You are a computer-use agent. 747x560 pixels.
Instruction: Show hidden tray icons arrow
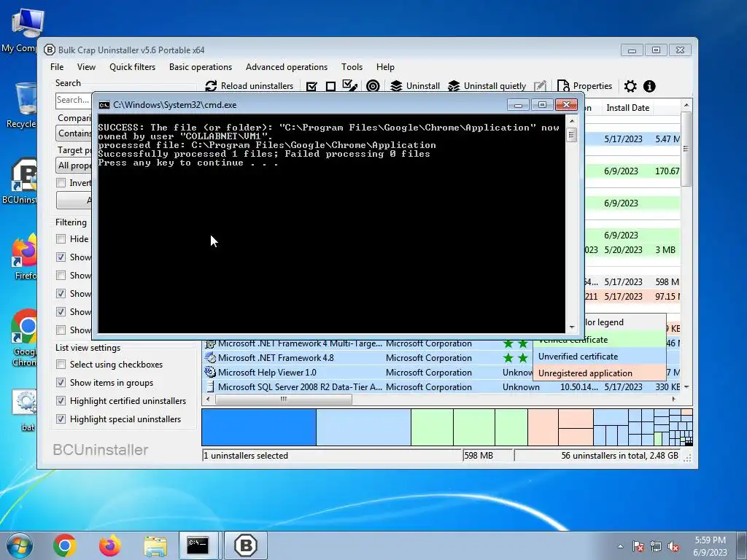pyautogui.click(x=620, y=546)
